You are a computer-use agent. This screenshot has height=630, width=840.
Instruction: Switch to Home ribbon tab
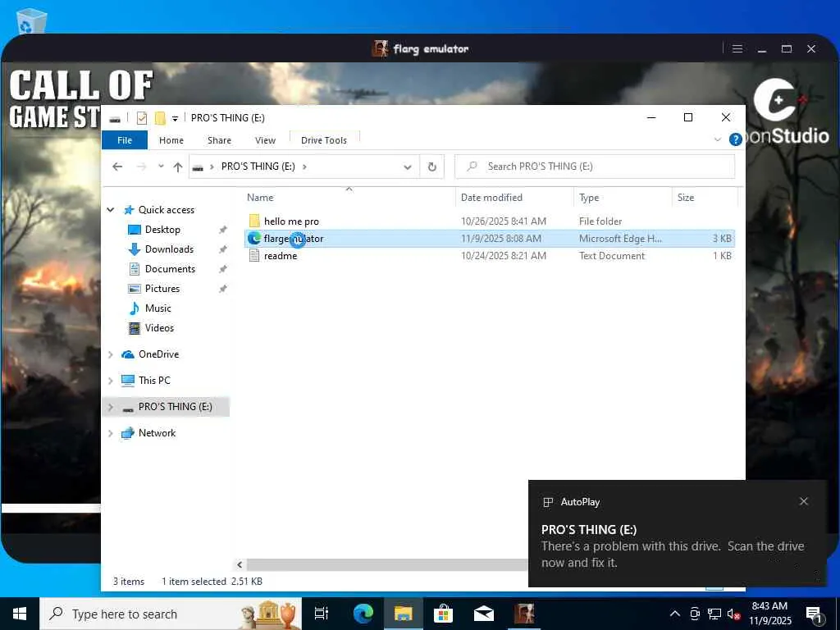coord(171,139)
